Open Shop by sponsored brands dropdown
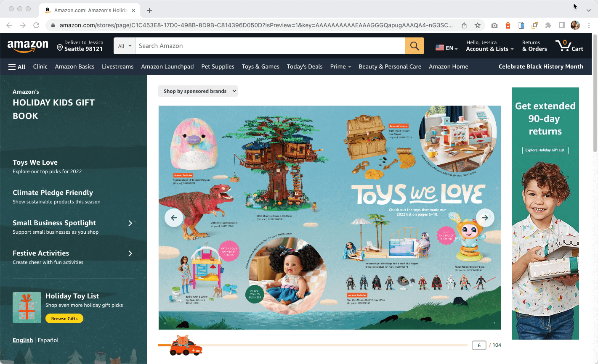Image resolution: width=598 pixels, height=364 pixels. click(x=198, y=91)
